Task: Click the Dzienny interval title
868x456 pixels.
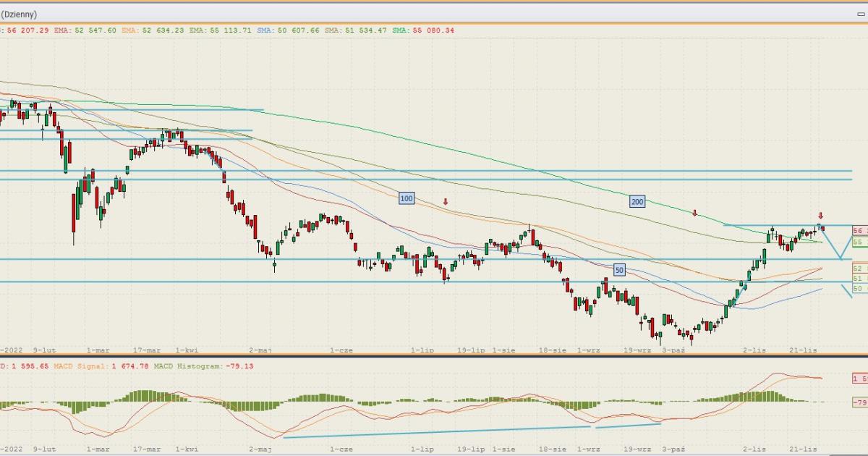Action: pos(19,14)
